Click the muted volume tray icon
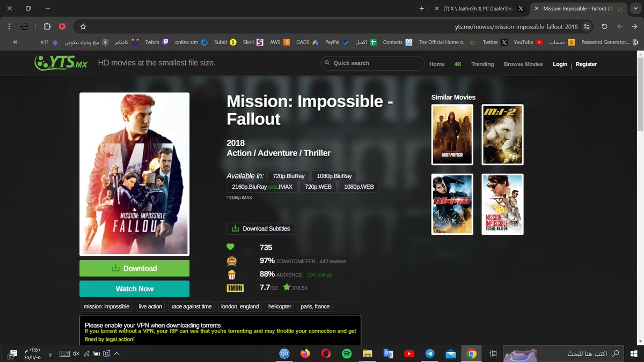Viewport: 644px width, 362px height. tap(76, 353)
